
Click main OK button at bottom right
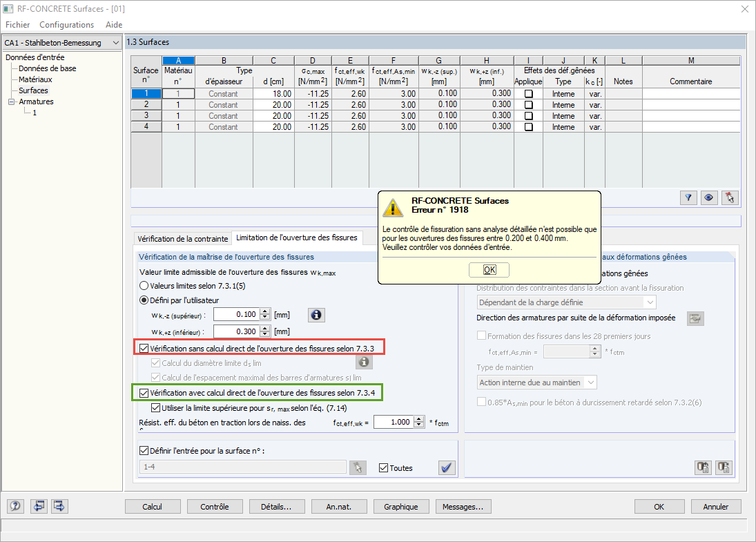659,507
